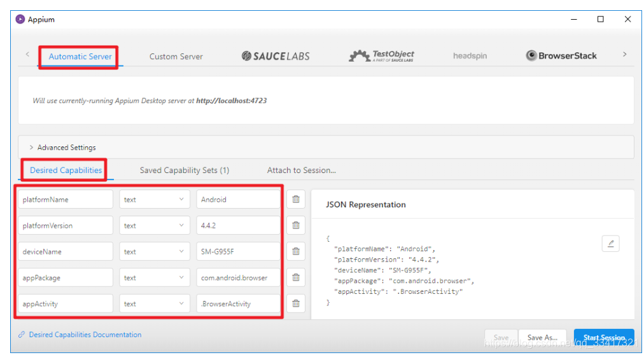
Task: Click the platformName name field
Action: click(66, 200)
